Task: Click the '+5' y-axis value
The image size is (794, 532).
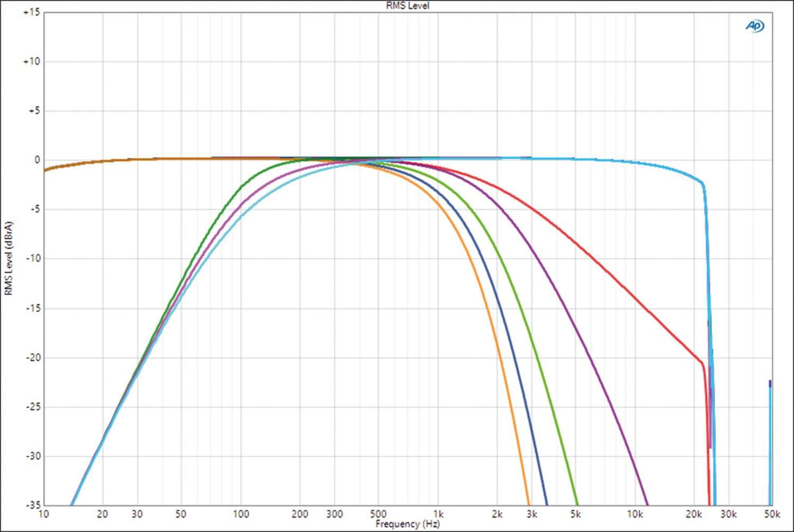Action: (x=34, y=111)
